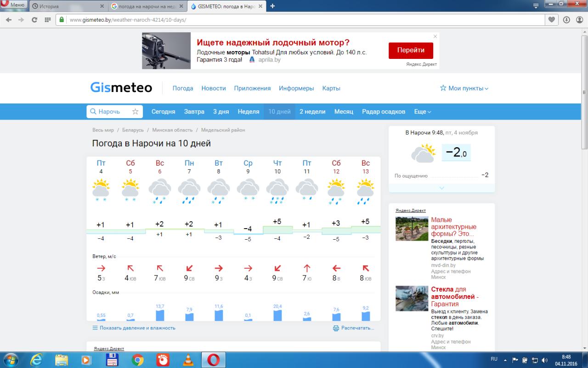
Task: Close the boat motor advertisement
Action: (x=435, y=36)
